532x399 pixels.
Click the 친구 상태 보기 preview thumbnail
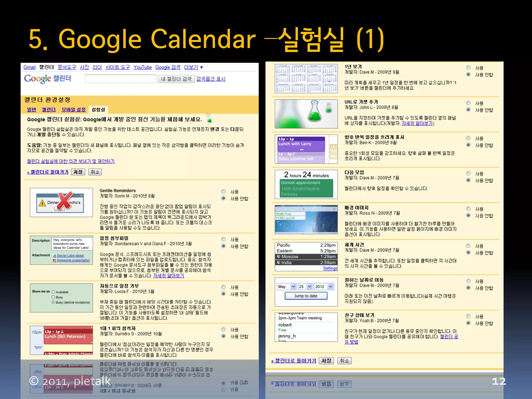point(306,327)
